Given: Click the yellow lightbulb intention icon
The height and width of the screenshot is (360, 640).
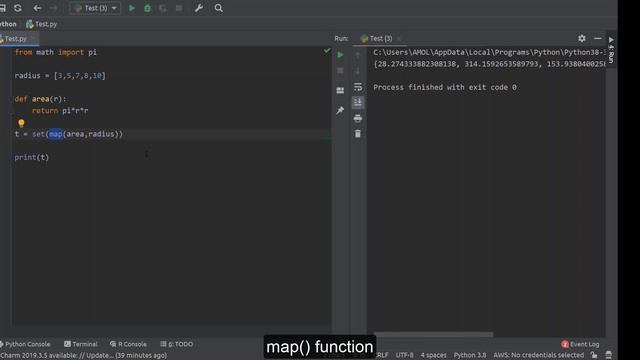Looking at the screenshot, I should pyautogui.click(x=21, y=123).
